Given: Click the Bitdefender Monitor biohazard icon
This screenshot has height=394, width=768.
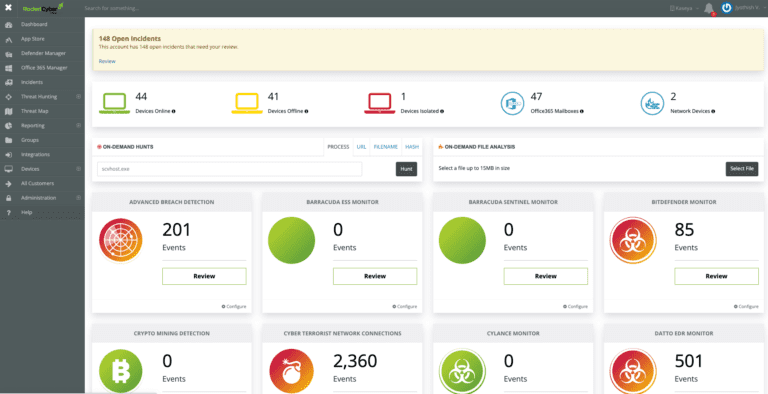Looking at the screenshot, I should click(x=633, y=241).
